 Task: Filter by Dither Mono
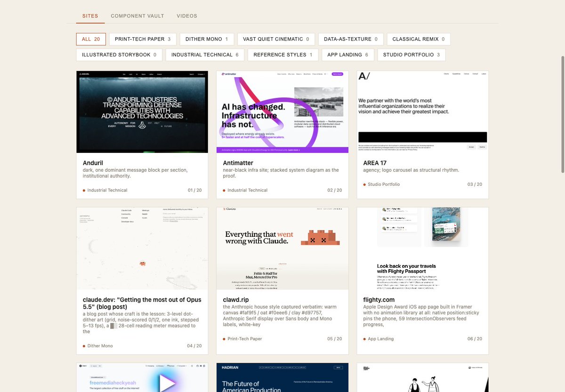pos(207,39)
